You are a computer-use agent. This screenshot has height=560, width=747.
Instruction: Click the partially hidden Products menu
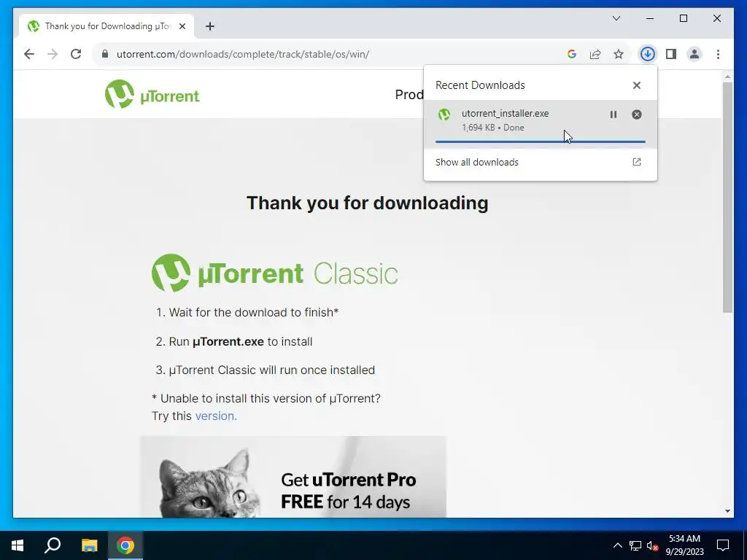click(x=409, y=94)
